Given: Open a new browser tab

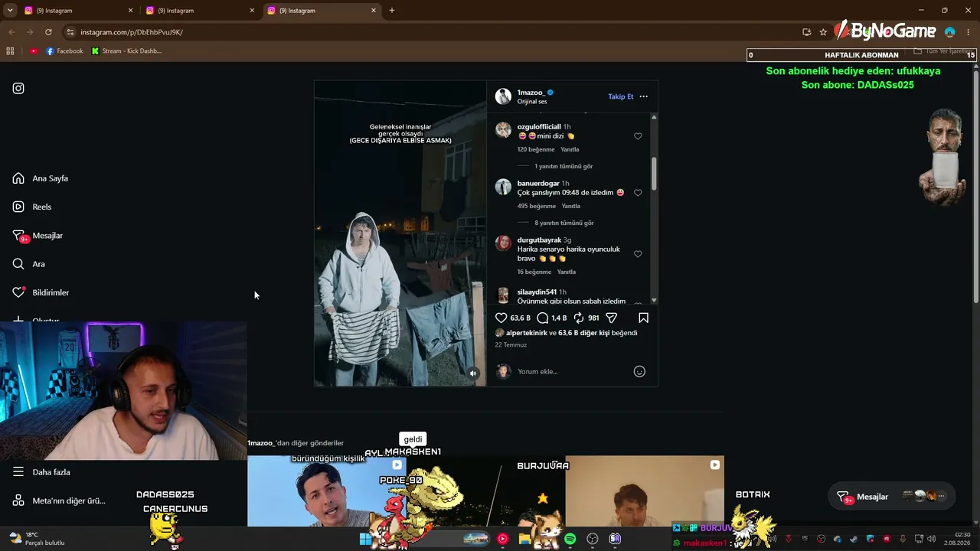Looking at the screenshot, I should [x=392, y=11].
